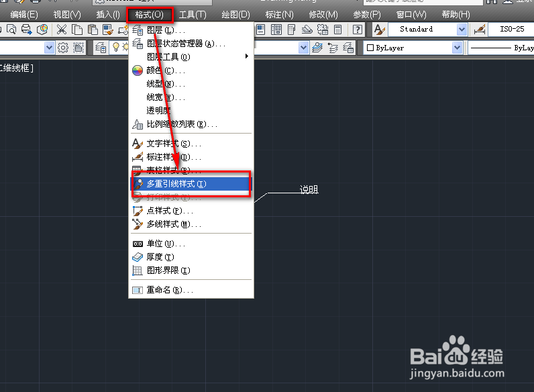534x392 pixels.
Task: Click the 说明 leader text in the drawing
Action: point(309,189)
